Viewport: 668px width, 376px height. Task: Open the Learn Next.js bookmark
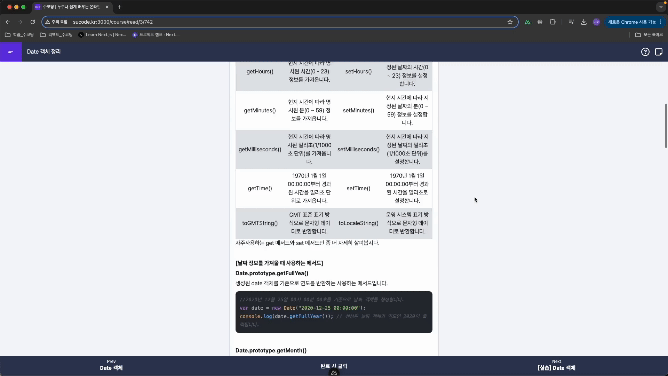pyautogui.click(x=102, y=35)
